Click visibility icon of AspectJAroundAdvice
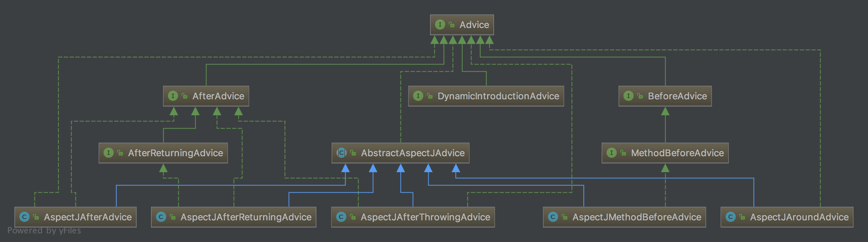The image size is (868, 242). tap(742, 217)
